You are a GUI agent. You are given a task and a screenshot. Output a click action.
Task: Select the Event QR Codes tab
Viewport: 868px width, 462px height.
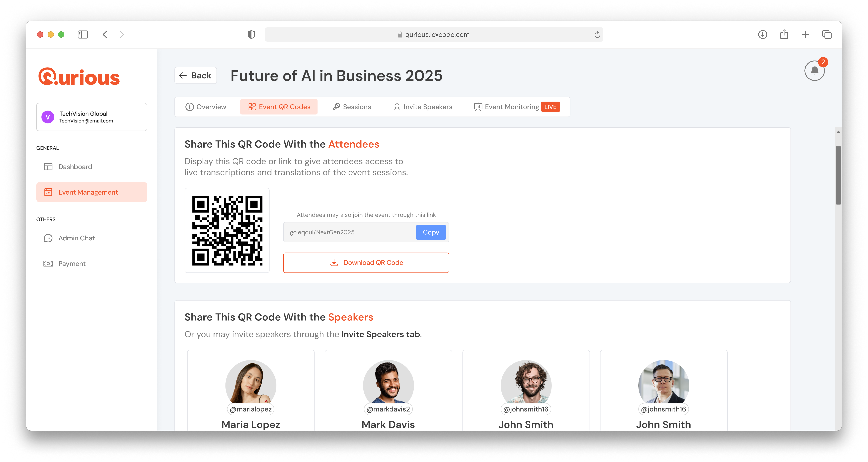click(x=279, y=107)
